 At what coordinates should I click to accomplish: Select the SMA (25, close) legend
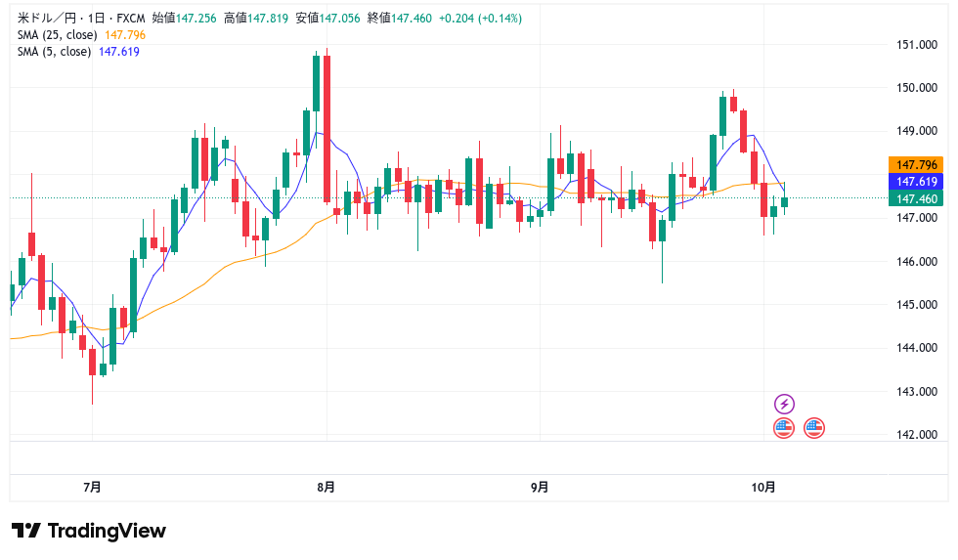point(58,35)
